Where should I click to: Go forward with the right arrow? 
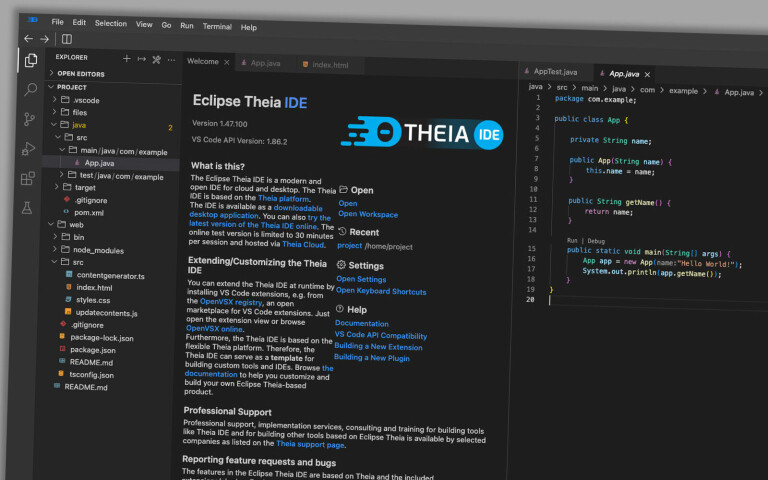45,39
